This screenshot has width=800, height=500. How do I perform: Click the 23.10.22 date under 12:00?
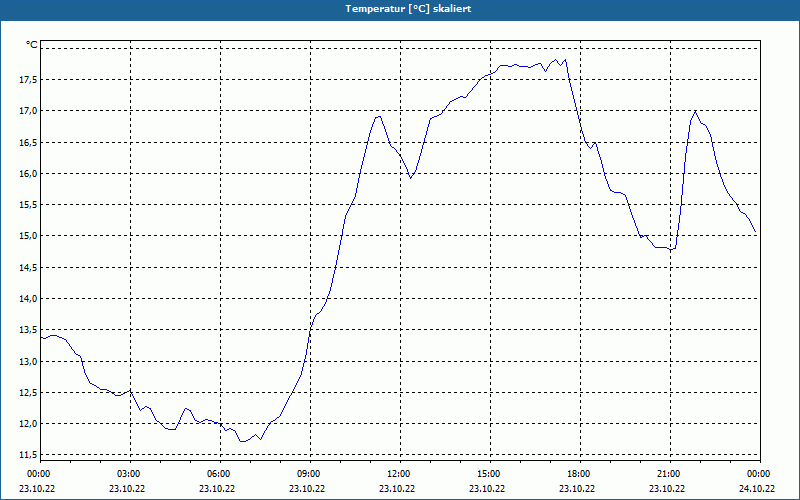[397, 488]
